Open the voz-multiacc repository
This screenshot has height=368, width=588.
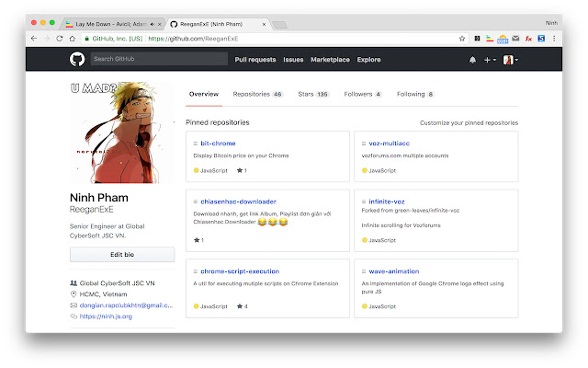[389, 144]
